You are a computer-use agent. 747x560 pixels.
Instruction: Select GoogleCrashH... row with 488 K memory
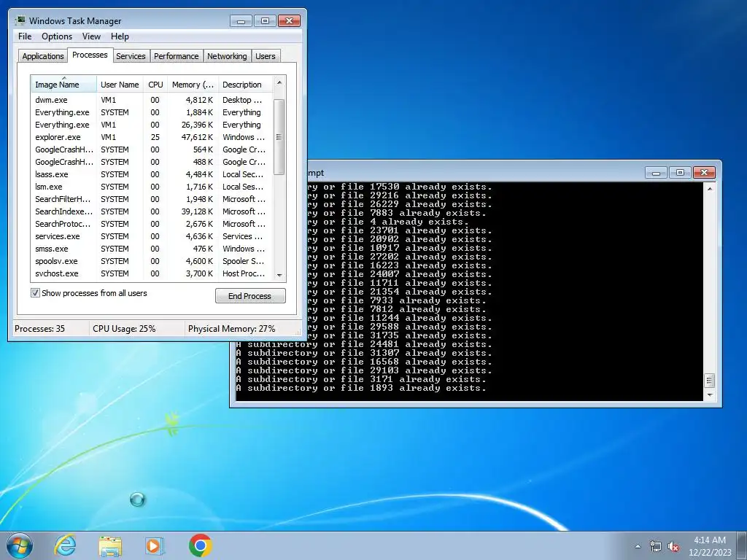point(152,162)
